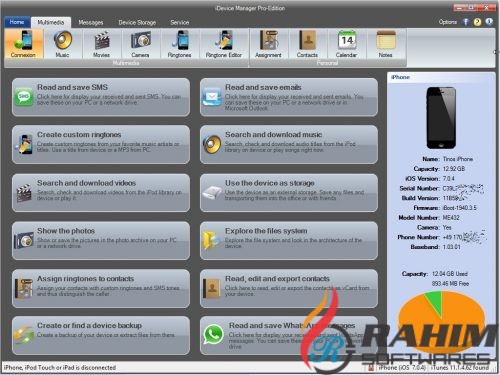
Task: Click the Capacity 12.92 GB value
Action: tap(454, 169)
